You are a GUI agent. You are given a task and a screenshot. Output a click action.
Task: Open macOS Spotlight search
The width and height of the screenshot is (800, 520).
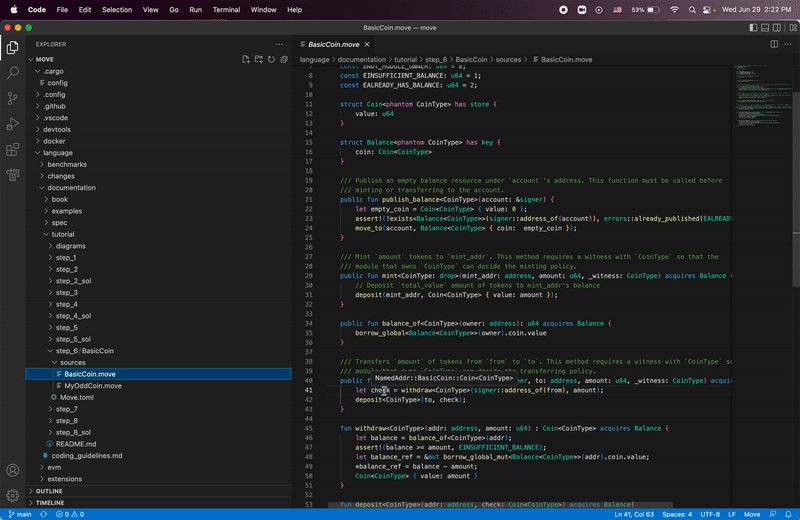[x=692, y=10]
